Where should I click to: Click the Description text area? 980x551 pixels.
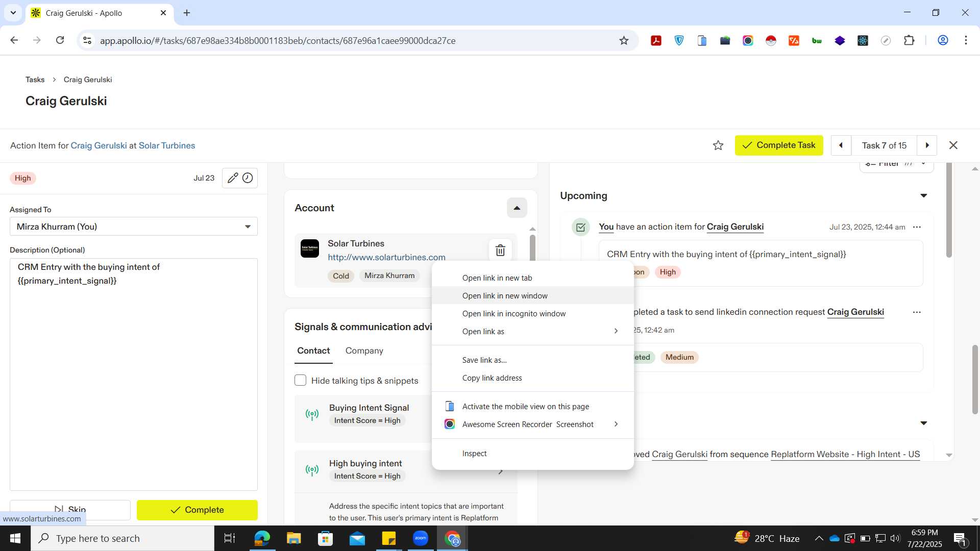pyautogui.click(x=134, y=374)
